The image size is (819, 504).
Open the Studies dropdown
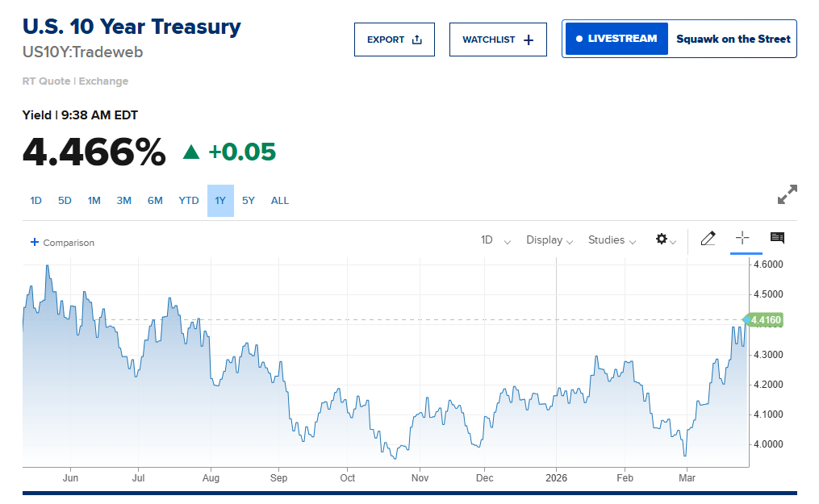pos(612,240)
